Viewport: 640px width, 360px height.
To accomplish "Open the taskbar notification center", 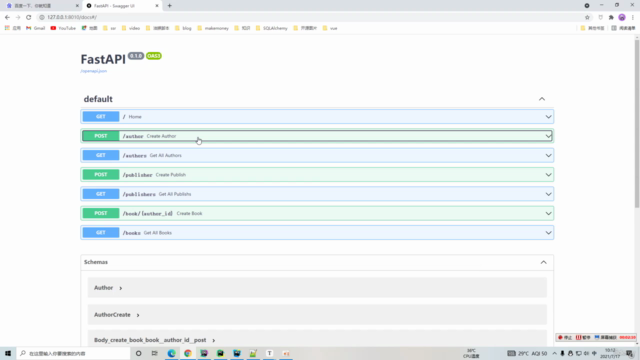I will coord(630,353).
